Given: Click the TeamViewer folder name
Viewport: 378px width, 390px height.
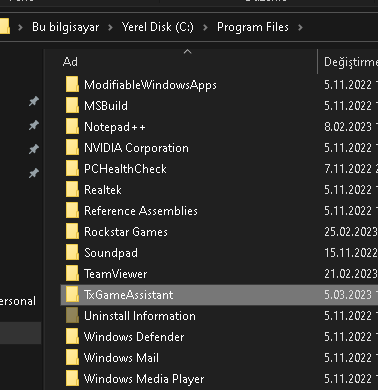Looking at the screenshot, I should click(116, 274).
